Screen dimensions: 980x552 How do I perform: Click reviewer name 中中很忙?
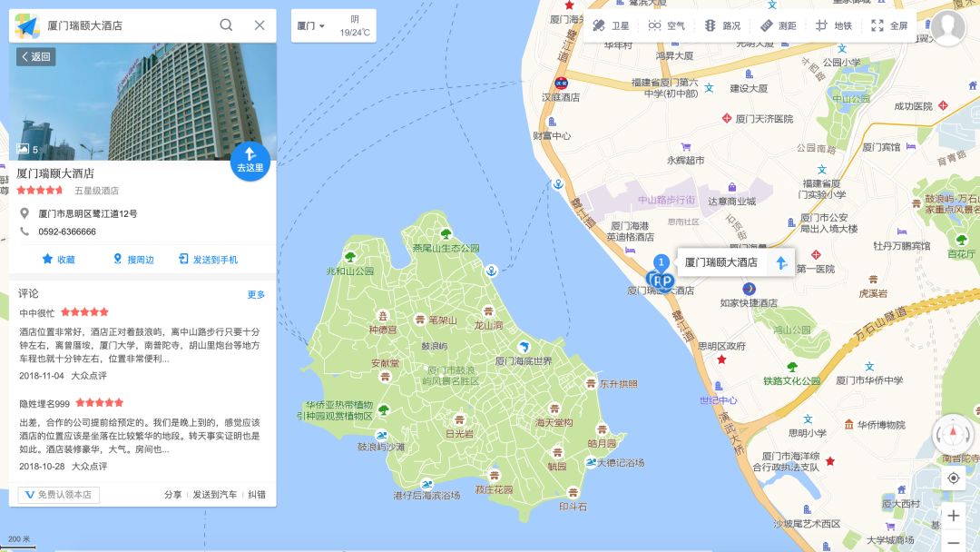click(x=37, y=312)
